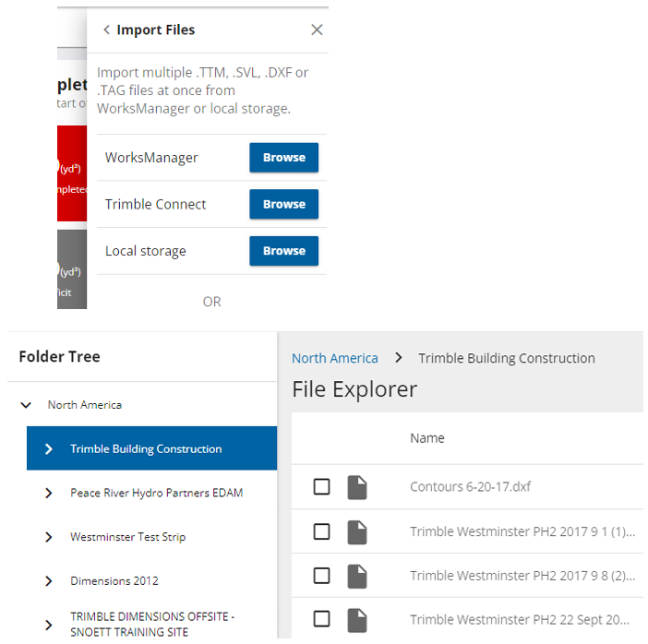Open Trimble Westminster PH2 22 Sept file
648x644 pixels.
520,620
